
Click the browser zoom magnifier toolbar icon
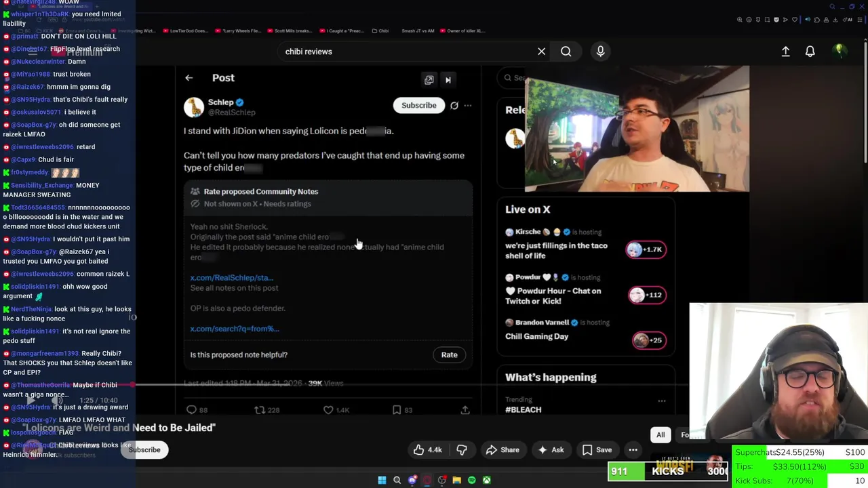pyautogui.click(x=740, y=20)
